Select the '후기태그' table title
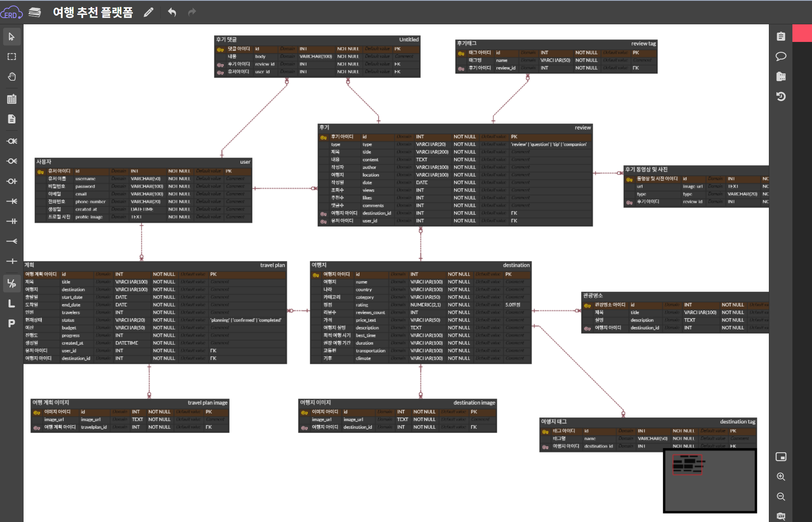The image size is (812, 522). 467,43
